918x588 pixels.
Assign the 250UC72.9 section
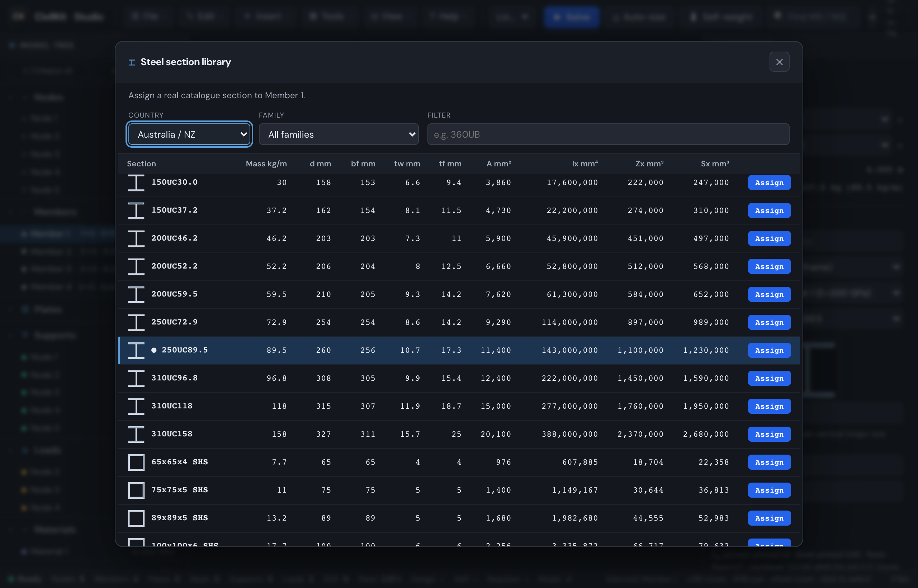tap(769, 322)
